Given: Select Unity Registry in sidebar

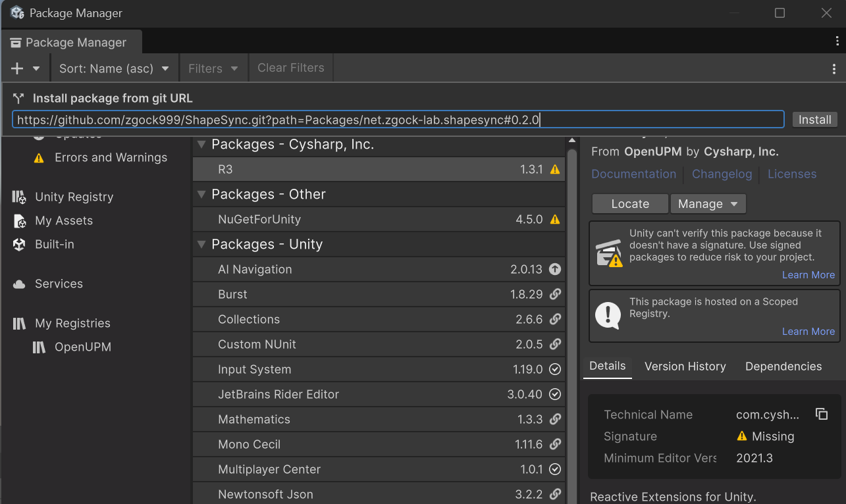Looking at the screenshot, I should 74,197.
